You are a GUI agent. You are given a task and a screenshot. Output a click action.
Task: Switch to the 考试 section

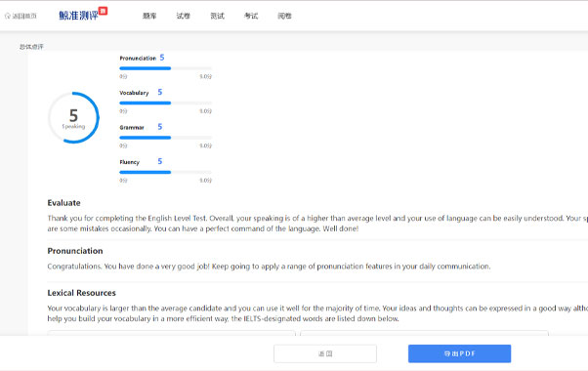(251, 16)
